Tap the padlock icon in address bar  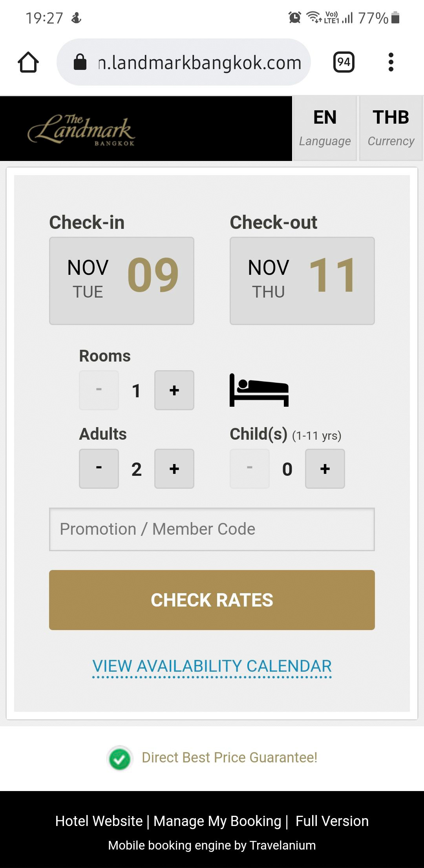[80, 62]
